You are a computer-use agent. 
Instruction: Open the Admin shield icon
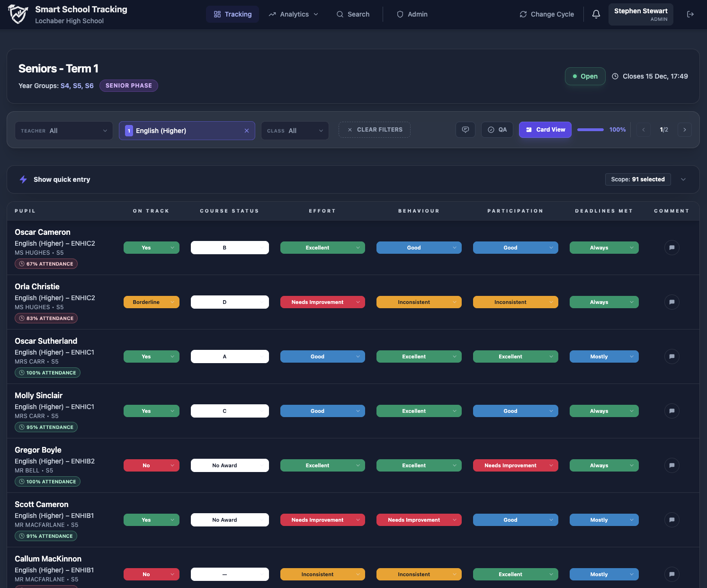coord(400,14)
